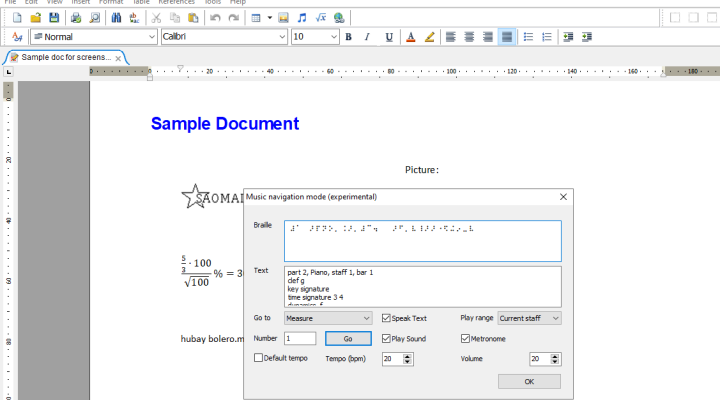Image resolution: width=720 pixels, height=400 pixels.
Task: Open a file using the folder icon
Action: [35, 18]
